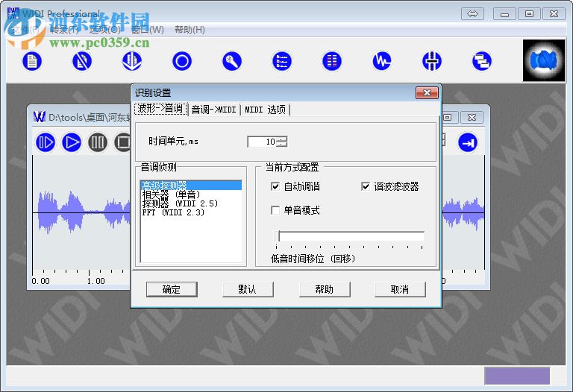573x392 pixels.
Task: Click the list options toolbar icon
Action: pos(282,61)
